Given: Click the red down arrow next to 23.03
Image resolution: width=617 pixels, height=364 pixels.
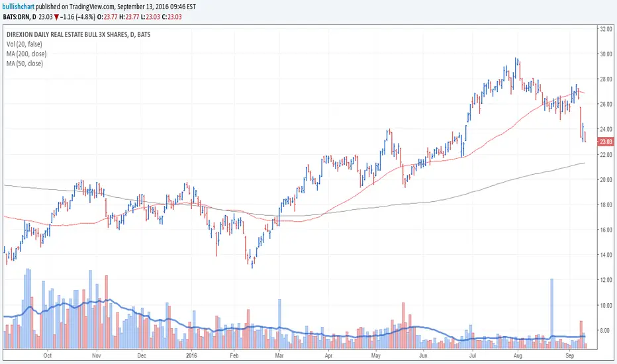Looking at the screenshot, I should click(56, 17).
